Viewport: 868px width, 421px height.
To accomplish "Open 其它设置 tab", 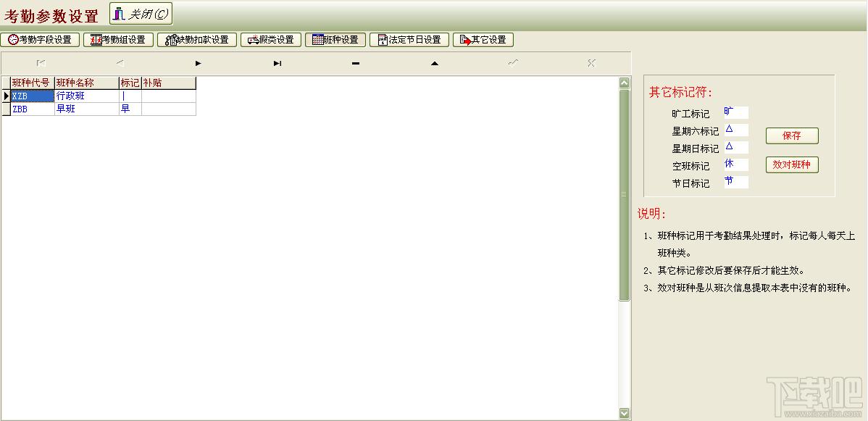I will (483, 40).
